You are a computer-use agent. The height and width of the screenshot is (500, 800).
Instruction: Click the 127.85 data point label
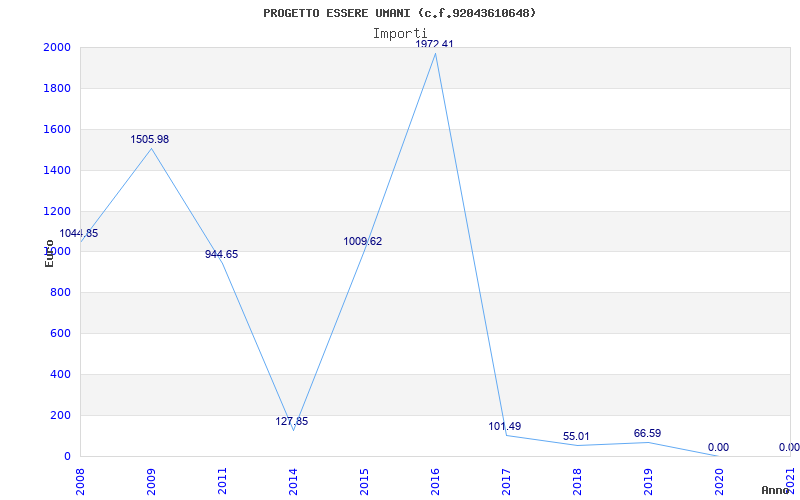pos(291,421)
